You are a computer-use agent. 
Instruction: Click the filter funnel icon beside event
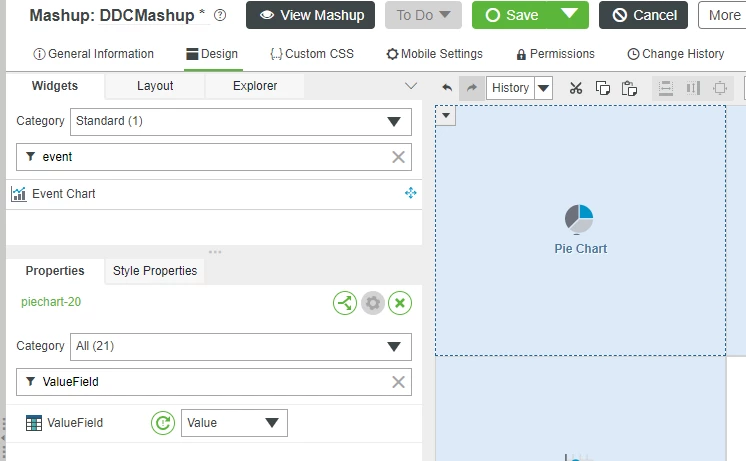(x=30, y=157)
